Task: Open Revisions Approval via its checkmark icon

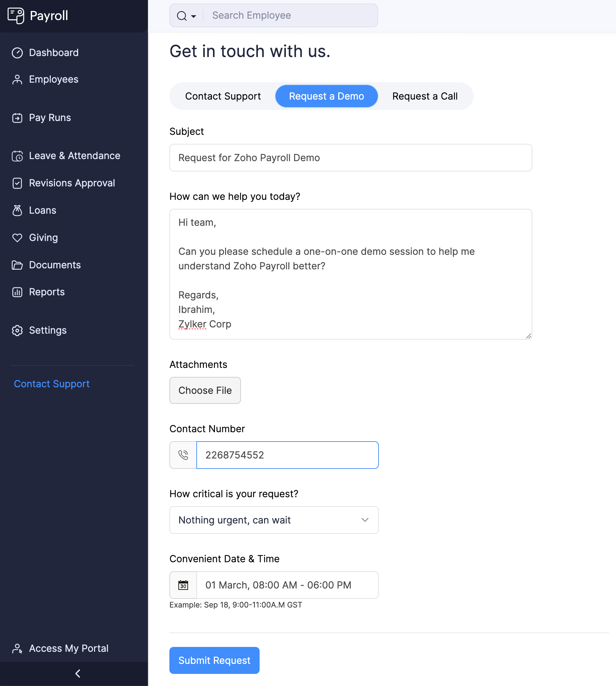Action: (18, 183)
